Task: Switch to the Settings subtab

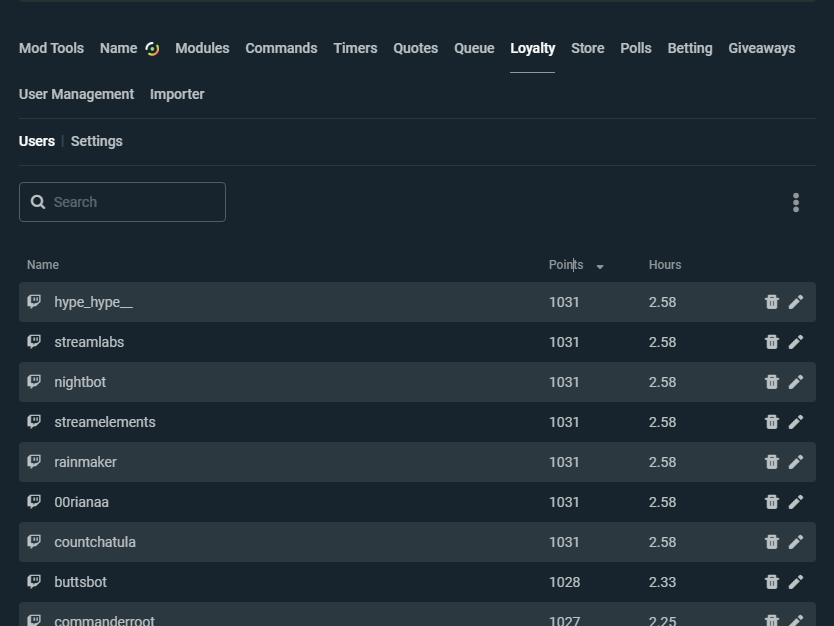Action: click(96, 141)
